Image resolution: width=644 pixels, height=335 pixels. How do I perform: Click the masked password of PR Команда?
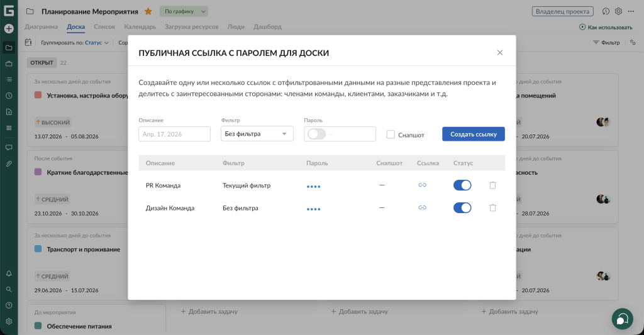point(313,187)
